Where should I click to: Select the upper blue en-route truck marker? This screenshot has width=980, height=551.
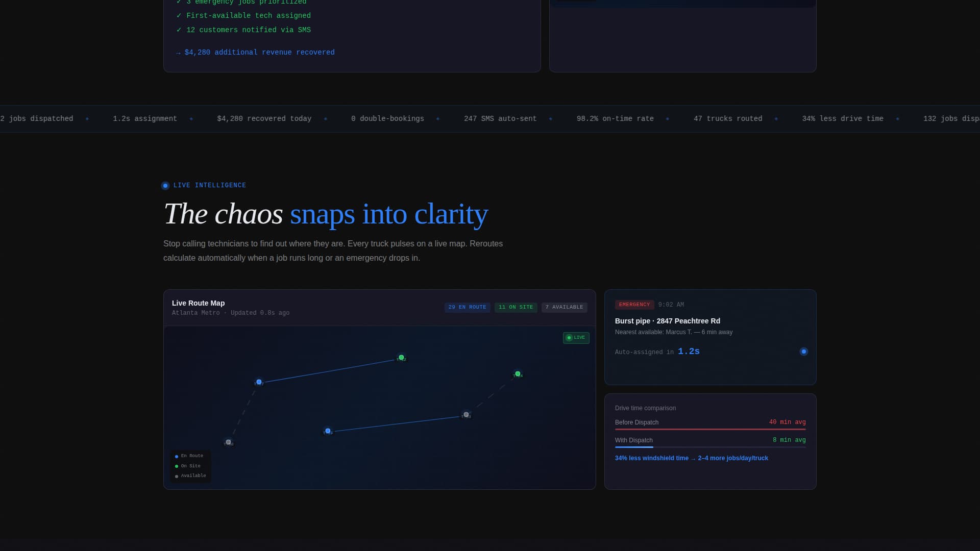tap(259, 382)
